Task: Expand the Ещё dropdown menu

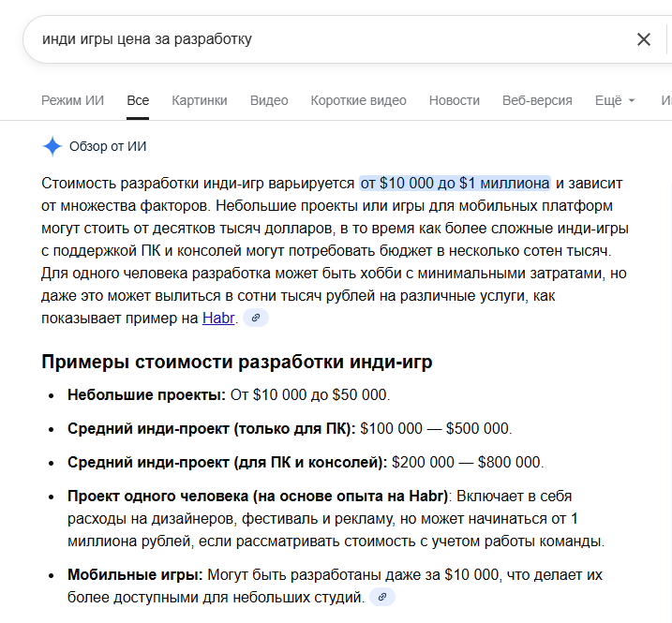Action: click(615, 100)
